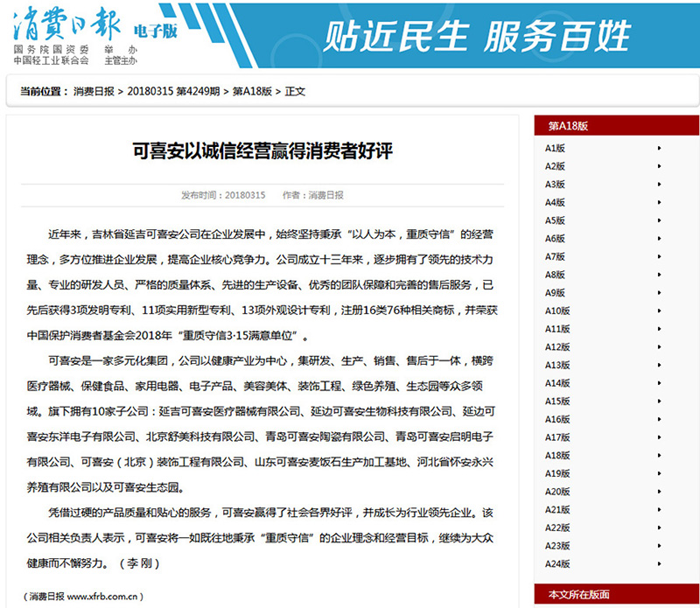Screen dimensions: 700x608
Task: Click the 正文 breadcrumb text
Action: coord(295,92)
